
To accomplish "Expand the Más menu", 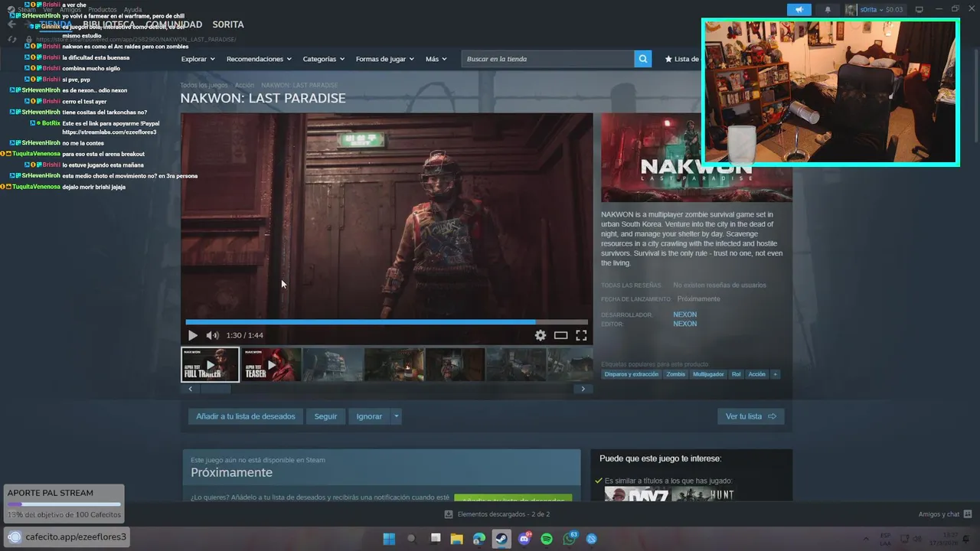I will (436, 59).
